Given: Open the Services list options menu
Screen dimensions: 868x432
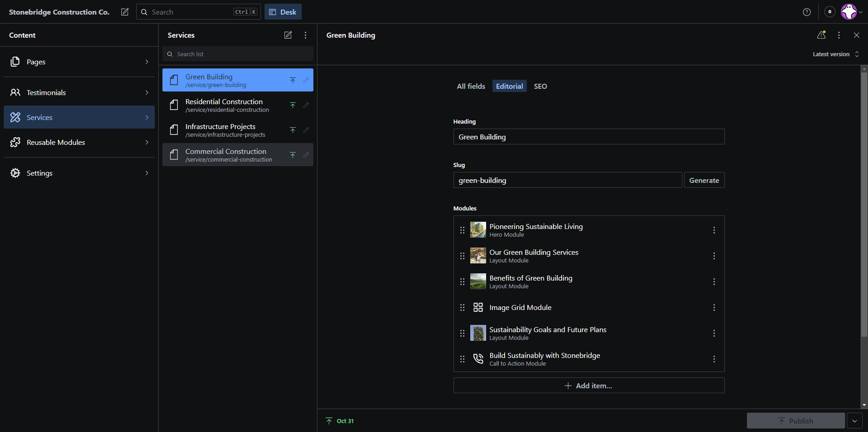Looking at the screenshot, I should (305, 35).
